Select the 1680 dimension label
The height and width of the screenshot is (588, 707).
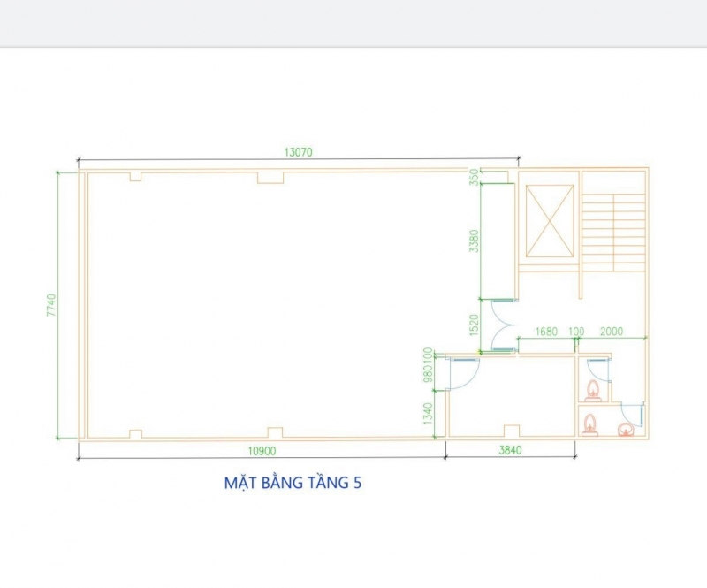point(547,332)
